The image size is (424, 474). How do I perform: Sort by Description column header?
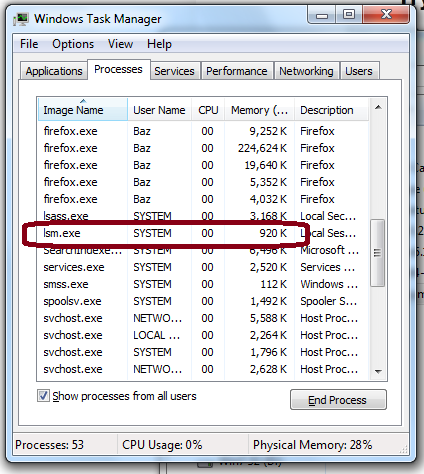click(x=331, y=110)
